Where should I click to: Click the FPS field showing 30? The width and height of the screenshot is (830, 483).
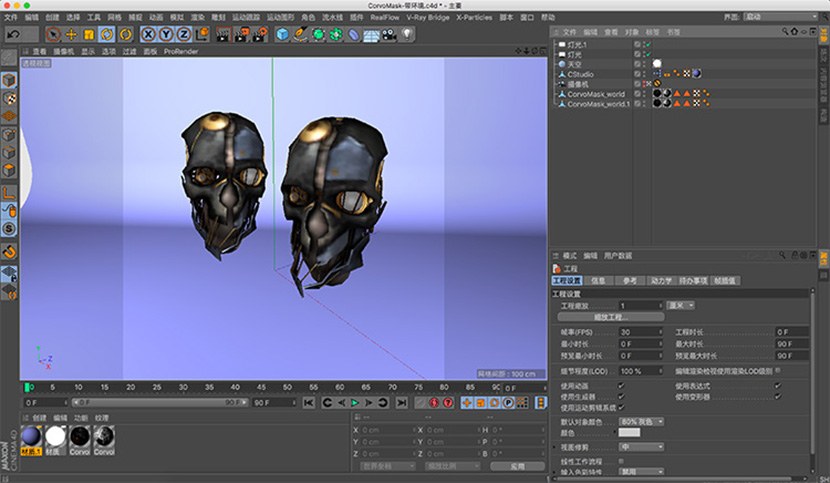pyautogui.click(x=640, y=332)
